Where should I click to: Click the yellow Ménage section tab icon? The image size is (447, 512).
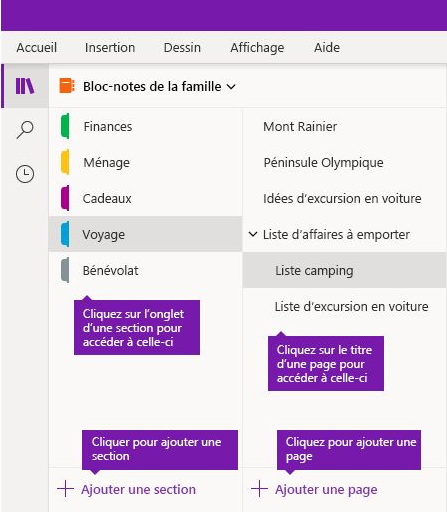coord(65,162)
